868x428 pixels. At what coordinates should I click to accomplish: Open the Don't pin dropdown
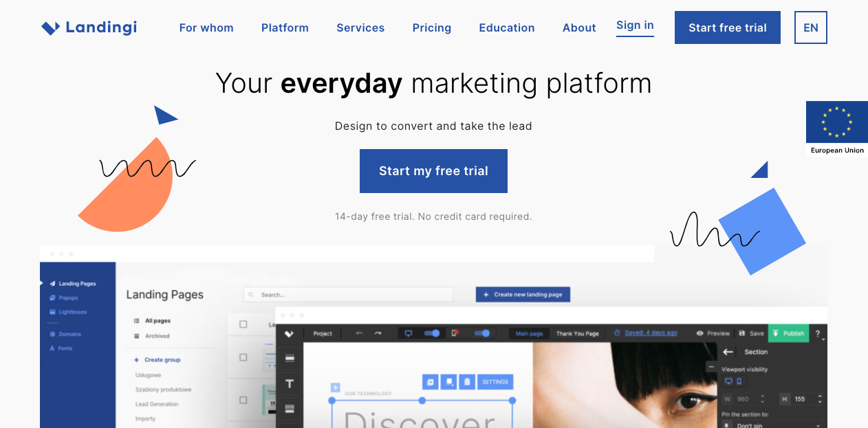772,425
